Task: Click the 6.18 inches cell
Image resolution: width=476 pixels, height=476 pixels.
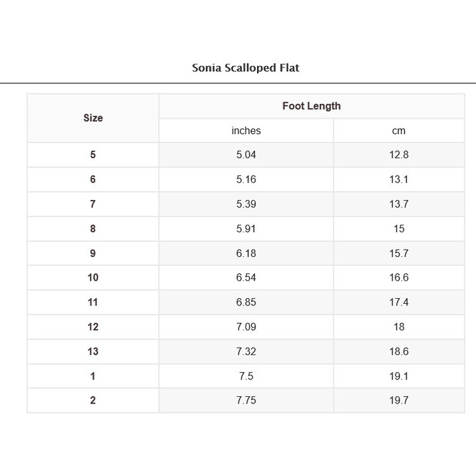Action: [246, 253]
